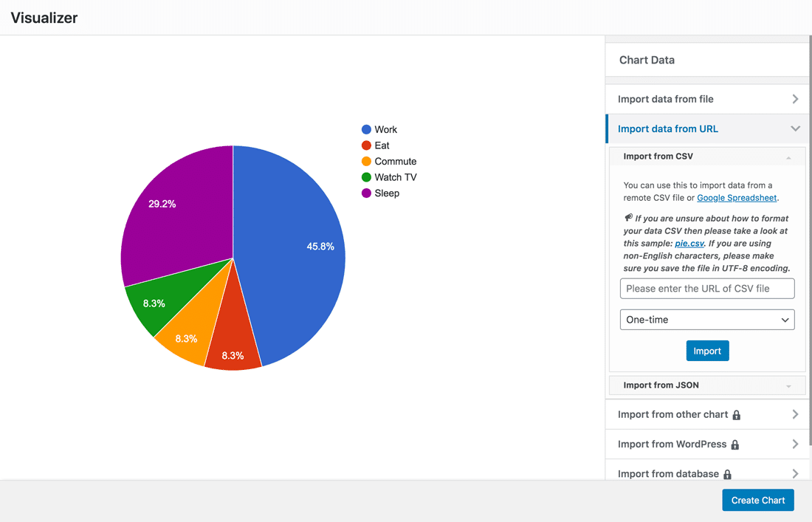Select the Import from other chart label

tap(672, 414)
